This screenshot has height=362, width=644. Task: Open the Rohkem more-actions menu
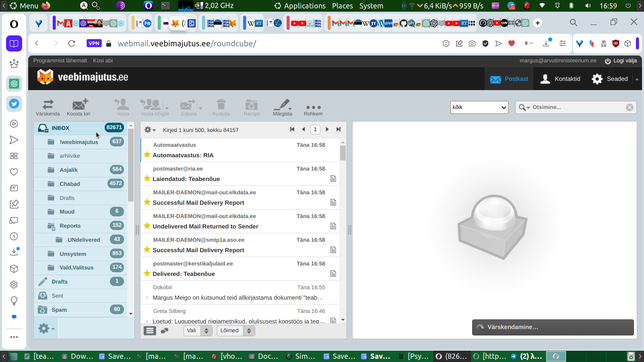tap(313, 107)
